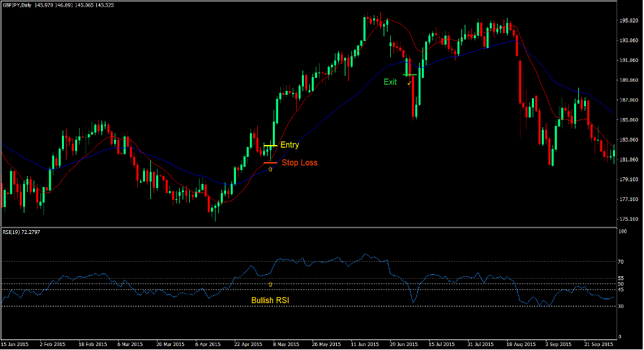Image resolution: width=644 pixels, height=350 pixels.
Task: Click the 26 May 2015 date label
Action: click(x=326, y=344)
